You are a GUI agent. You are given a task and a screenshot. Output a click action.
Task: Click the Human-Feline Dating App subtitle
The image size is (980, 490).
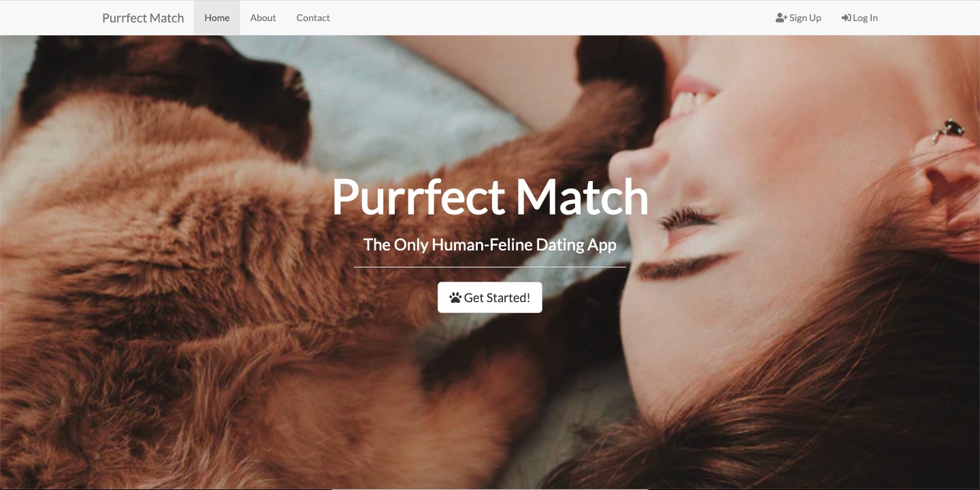(x=490, y=244)
